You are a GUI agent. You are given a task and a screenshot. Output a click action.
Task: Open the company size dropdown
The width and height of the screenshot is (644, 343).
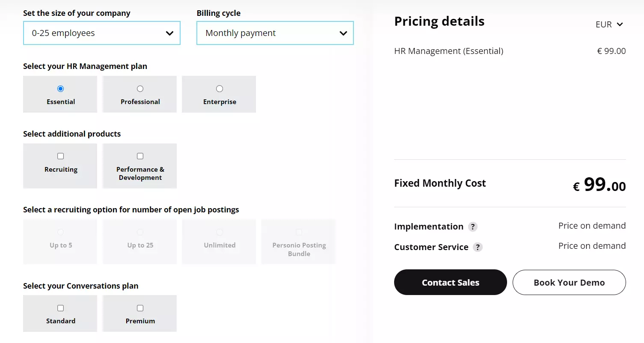[102, 33]
